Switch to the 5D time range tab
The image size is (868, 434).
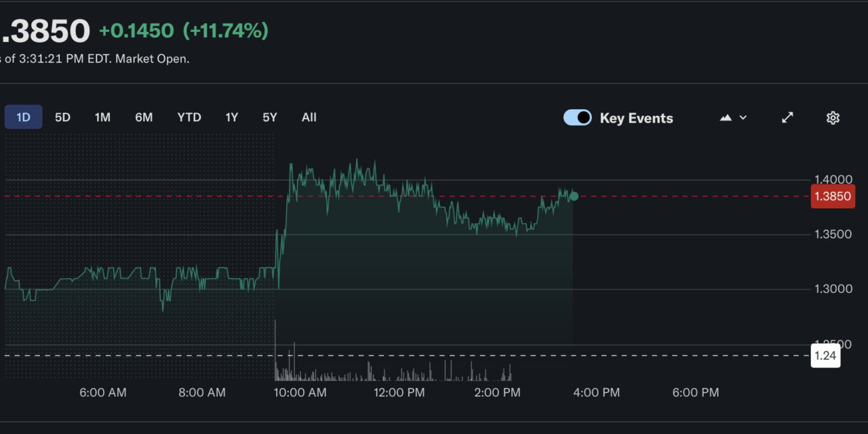coord(62,117)
